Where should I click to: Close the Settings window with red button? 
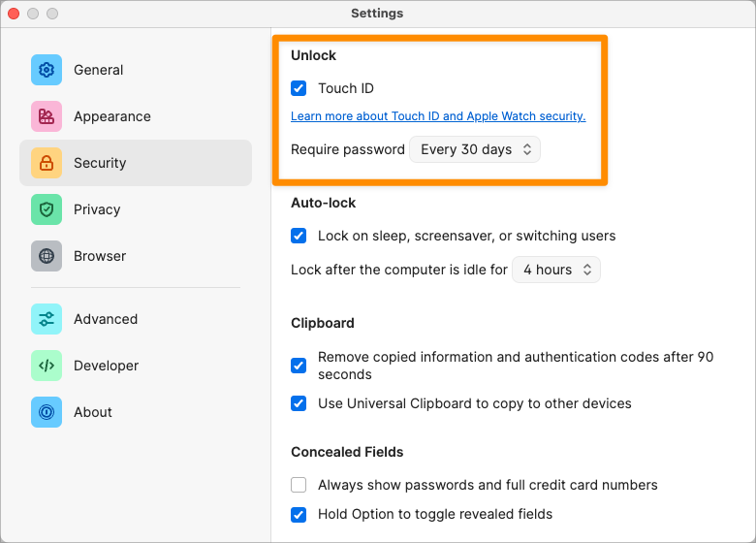point(15,14)
